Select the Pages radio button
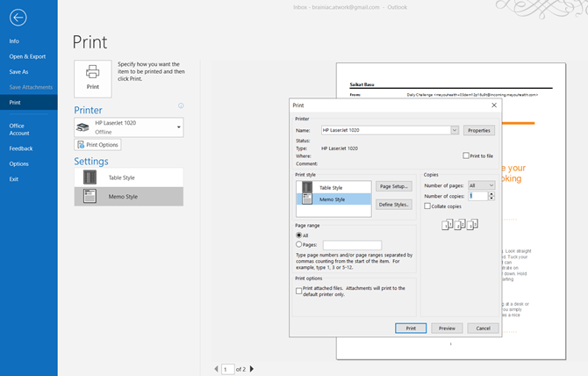The height and width of the screenshot is (376, 588). (299, 244)
